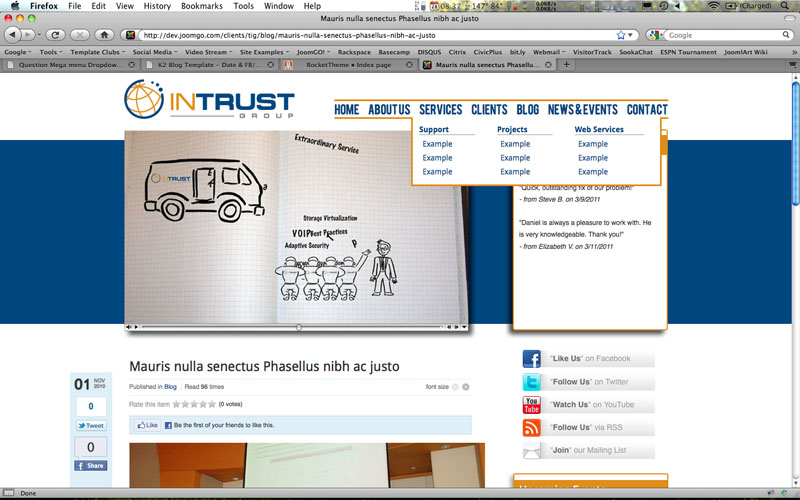Open the View menu

(124, 6)
